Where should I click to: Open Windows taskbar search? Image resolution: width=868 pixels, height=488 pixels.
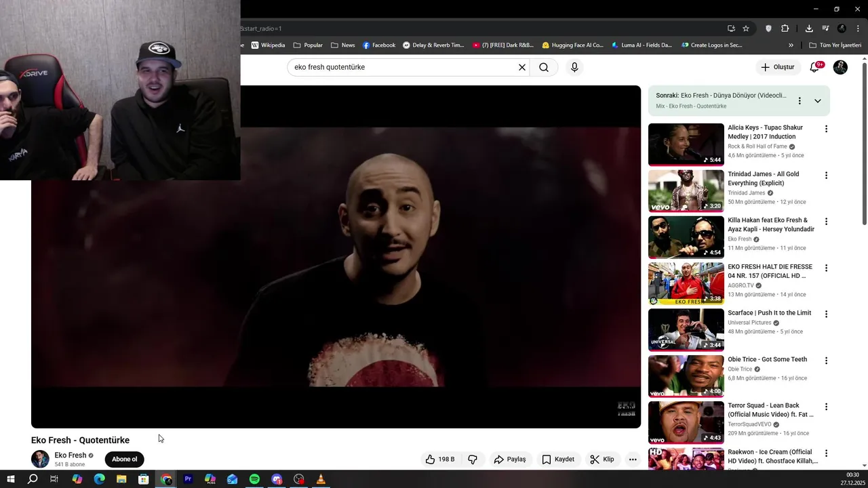[x=33, y=479]
